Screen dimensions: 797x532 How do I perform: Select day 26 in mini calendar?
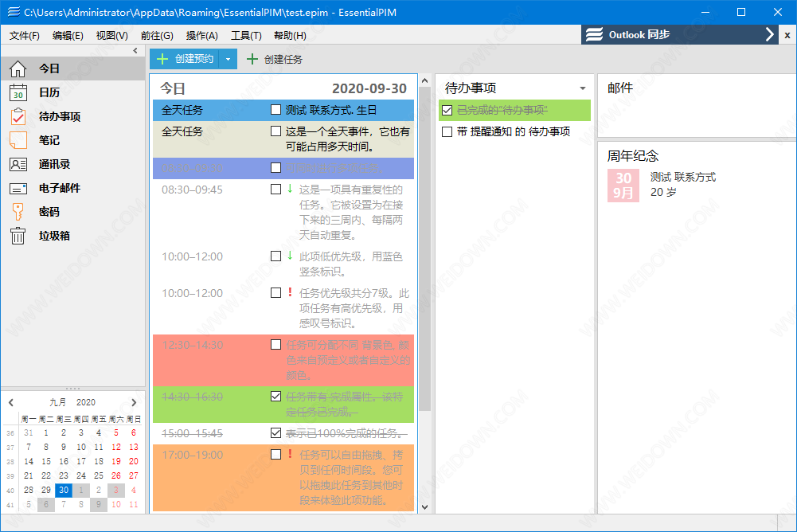[x=116, y=475]
